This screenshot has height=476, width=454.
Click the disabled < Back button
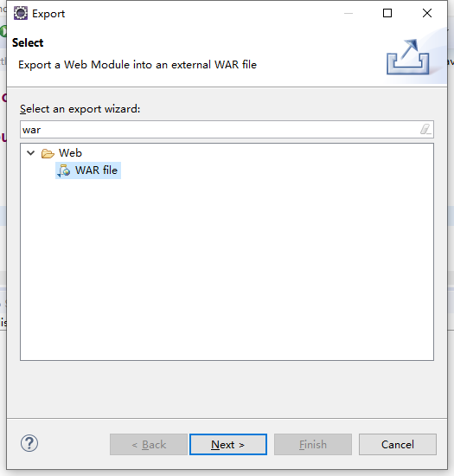click(x=149, y=445)
